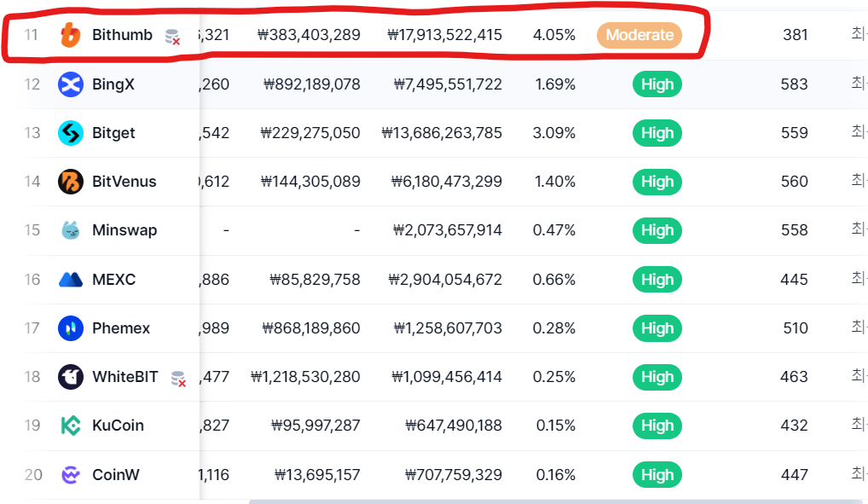Select the ₩1,218,530,280 value in WhiteBIT row
The image size is (868, 504).
coord(305,377)
